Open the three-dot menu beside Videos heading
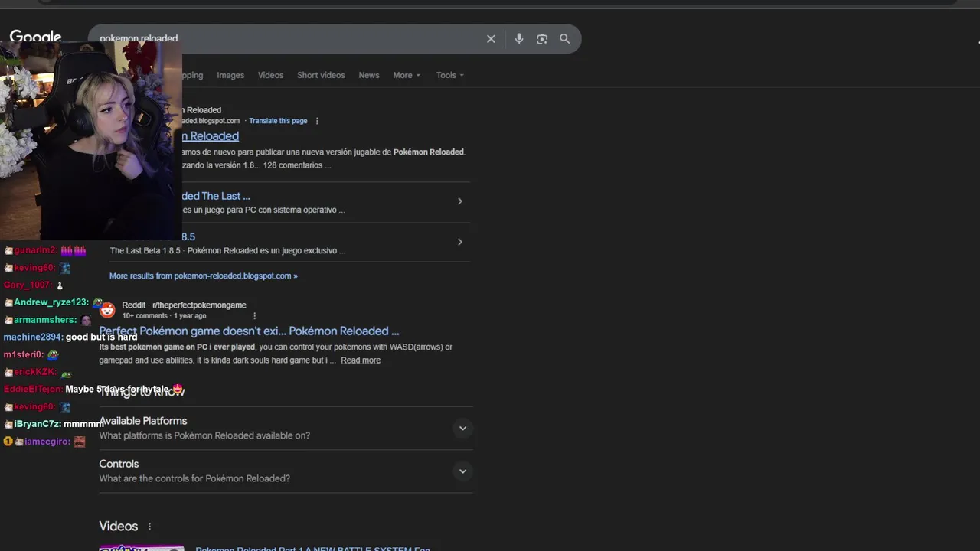The height and width of the screenshot is (551, 980). click(149, 527)
